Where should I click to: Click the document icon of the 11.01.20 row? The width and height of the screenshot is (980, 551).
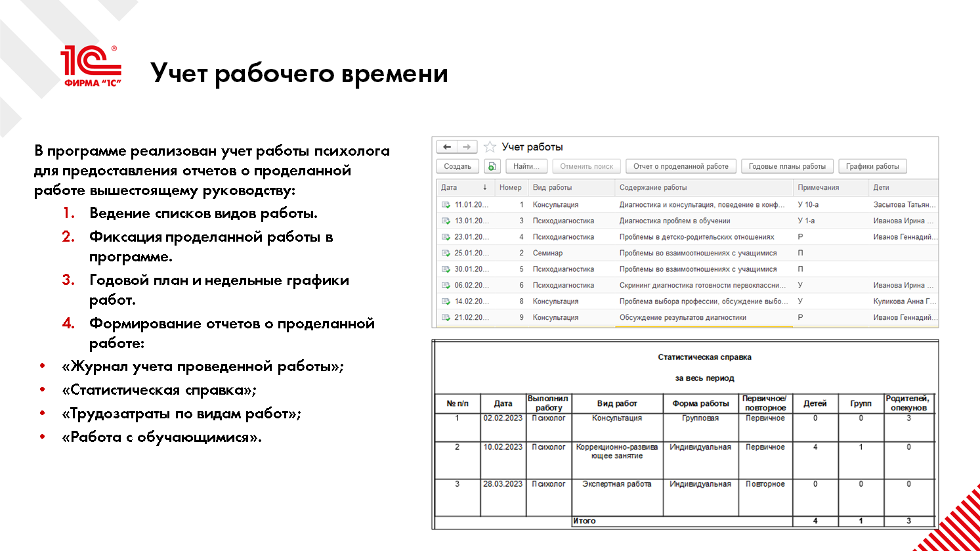tap(446, 205)
